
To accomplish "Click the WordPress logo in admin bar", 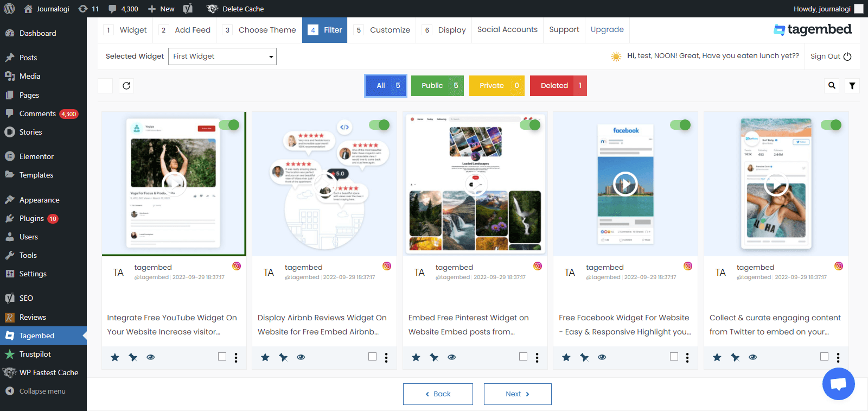I will 9,9.
